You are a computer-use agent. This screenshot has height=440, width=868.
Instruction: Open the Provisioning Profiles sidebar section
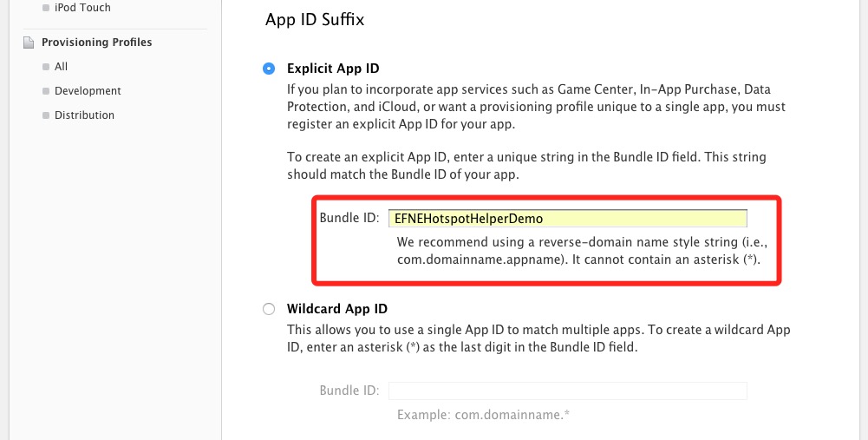(x=96, y=43)
